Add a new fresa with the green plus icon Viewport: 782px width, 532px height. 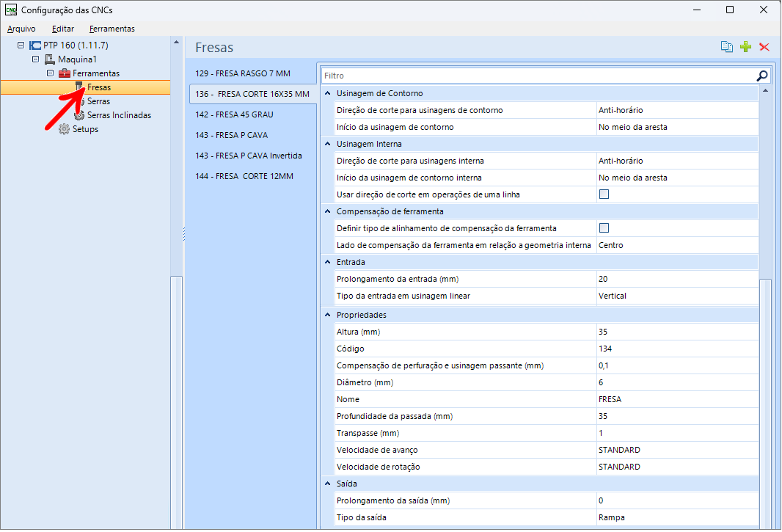(745, 47)
